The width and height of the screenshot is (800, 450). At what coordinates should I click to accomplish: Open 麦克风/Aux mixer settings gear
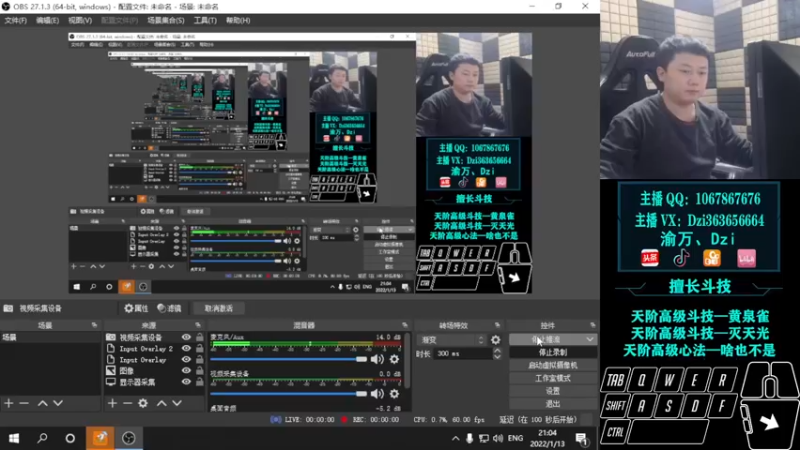tap(394, 359)
